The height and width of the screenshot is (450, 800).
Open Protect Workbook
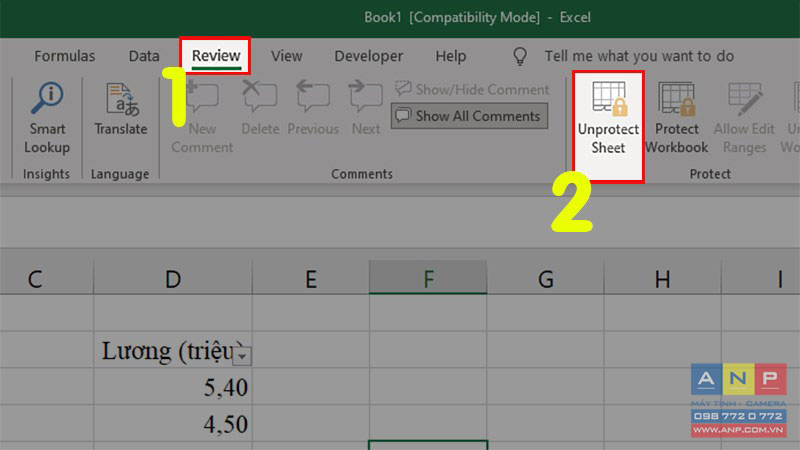[677, 118]
